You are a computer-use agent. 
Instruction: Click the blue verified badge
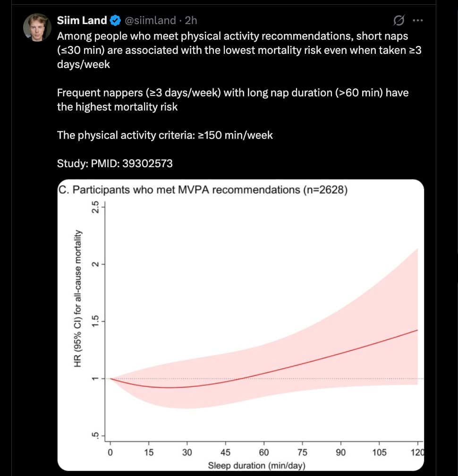point(115,20)
